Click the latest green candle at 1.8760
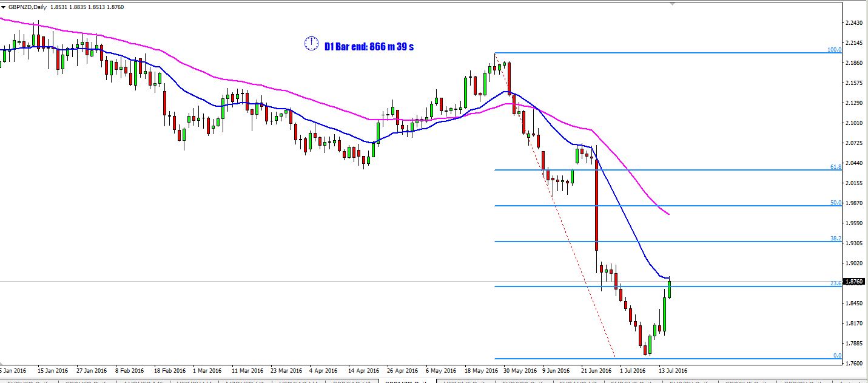868x383 pixels. point(669,289)
